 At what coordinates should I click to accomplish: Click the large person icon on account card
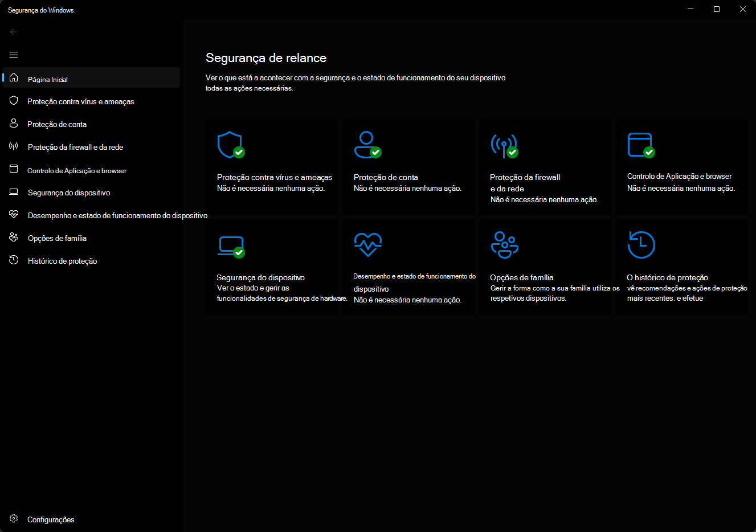pos(367,144)
